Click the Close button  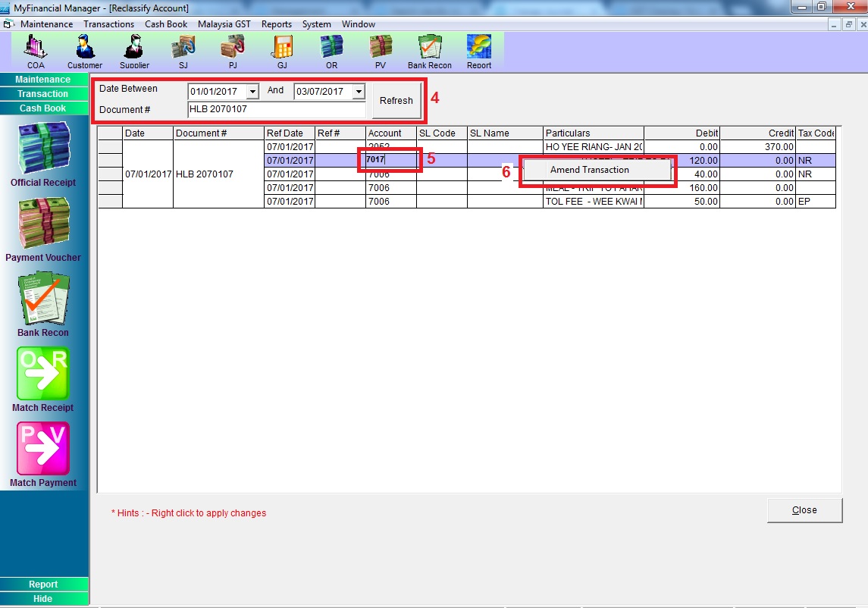point(804,510)
